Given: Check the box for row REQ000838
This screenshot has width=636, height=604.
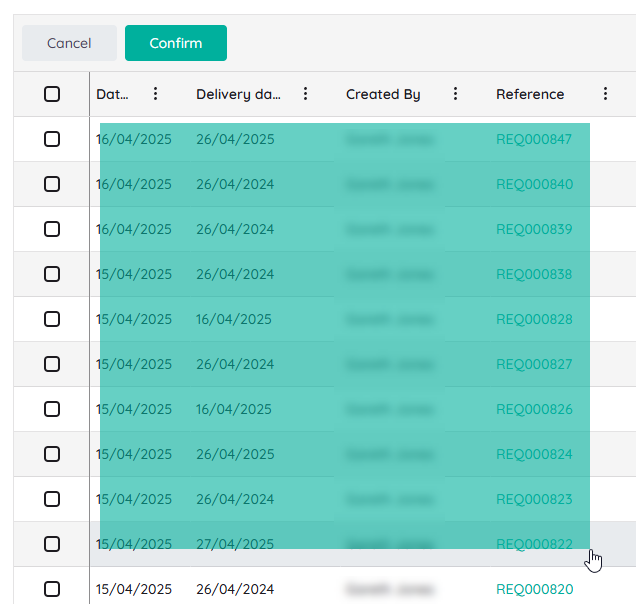Looking at the screenshot, I should (x=52, y=274).
